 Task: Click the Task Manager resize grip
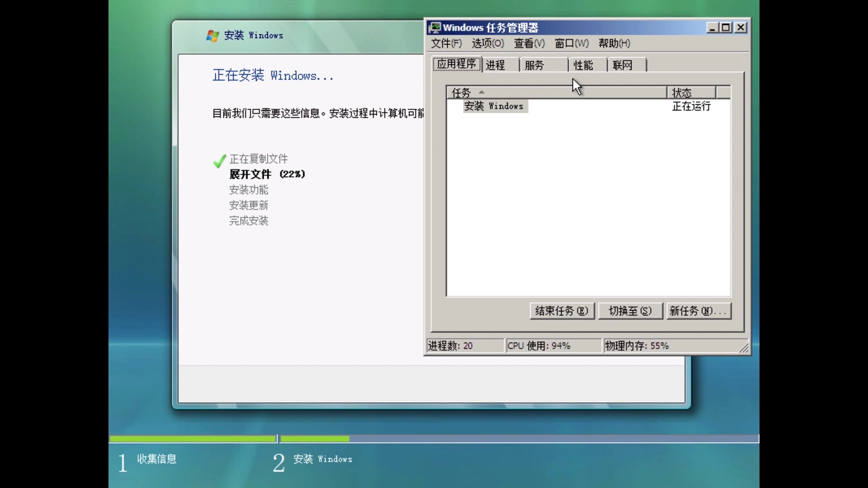[x=744, y=347]
